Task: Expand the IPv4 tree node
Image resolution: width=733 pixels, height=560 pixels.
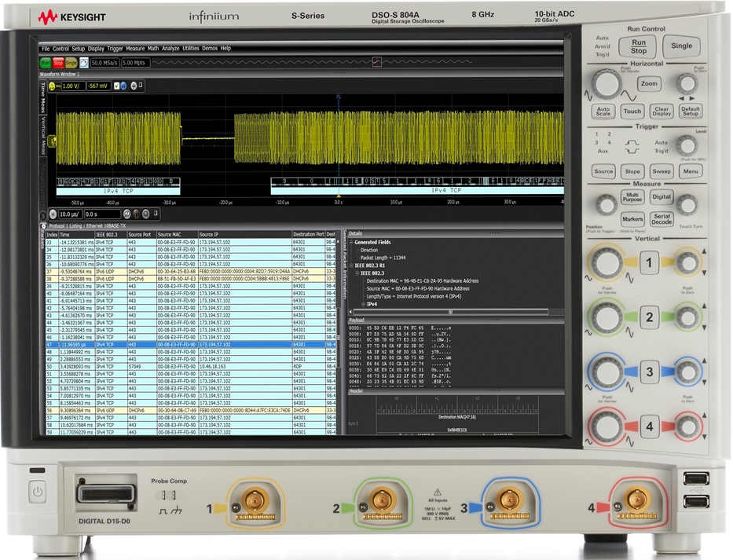Action: (x=363, y=303)
